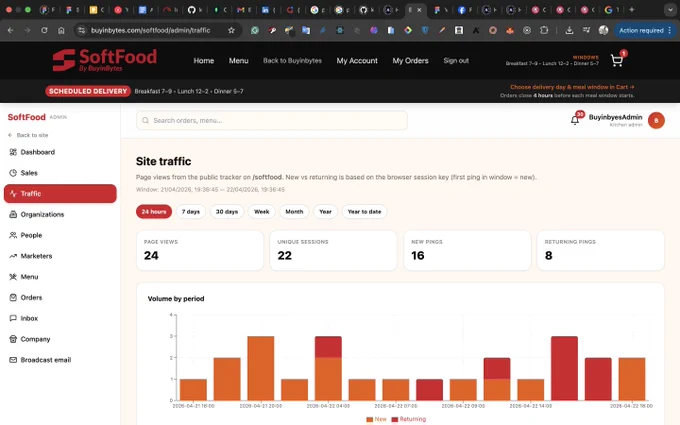The image size is (680, 425).
Task: Click Choose delivery day & meal window link
Action: click(x=572, y=87)
